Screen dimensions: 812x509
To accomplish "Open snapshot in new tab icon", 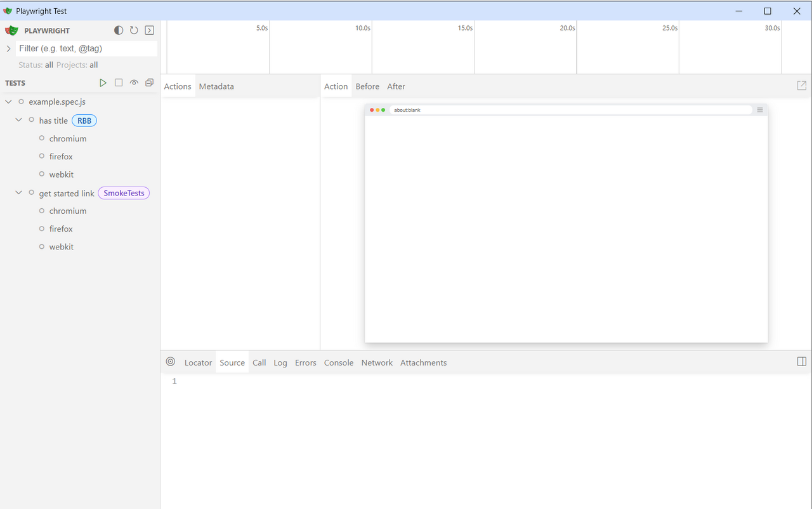I will (x=801, y=86).
